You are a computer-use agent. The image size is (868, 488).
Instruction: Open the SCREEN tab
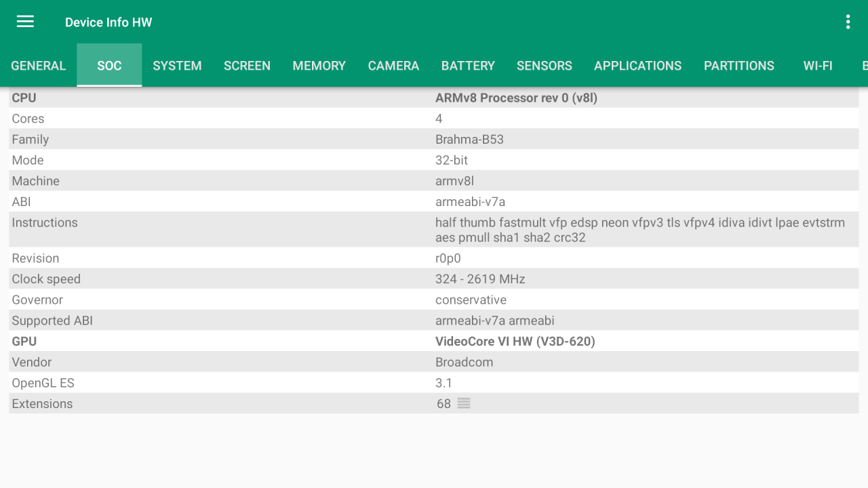pyautogui.click(x=247, y=65)
